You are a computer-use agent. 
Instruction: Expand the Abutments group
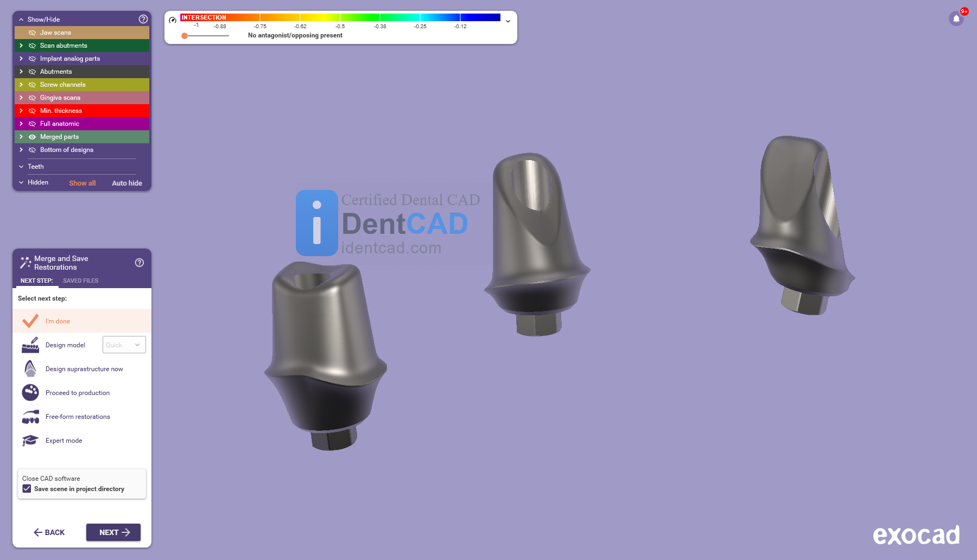(21, 72)
